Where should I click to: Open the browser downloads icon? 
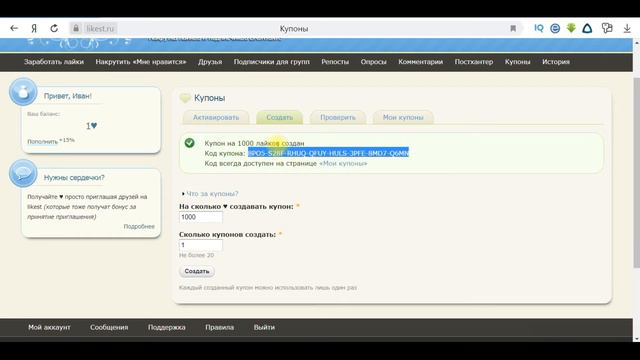(x=627, y=29)
